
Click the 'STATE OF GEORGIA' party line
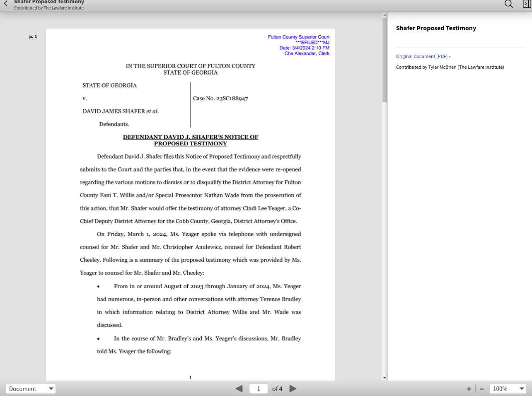point(109,85)
